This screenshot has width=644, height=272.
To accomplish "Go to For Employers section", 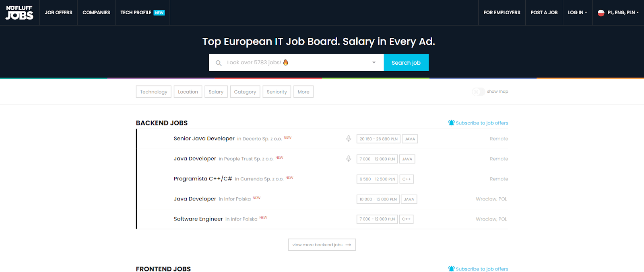I will 502,12.
